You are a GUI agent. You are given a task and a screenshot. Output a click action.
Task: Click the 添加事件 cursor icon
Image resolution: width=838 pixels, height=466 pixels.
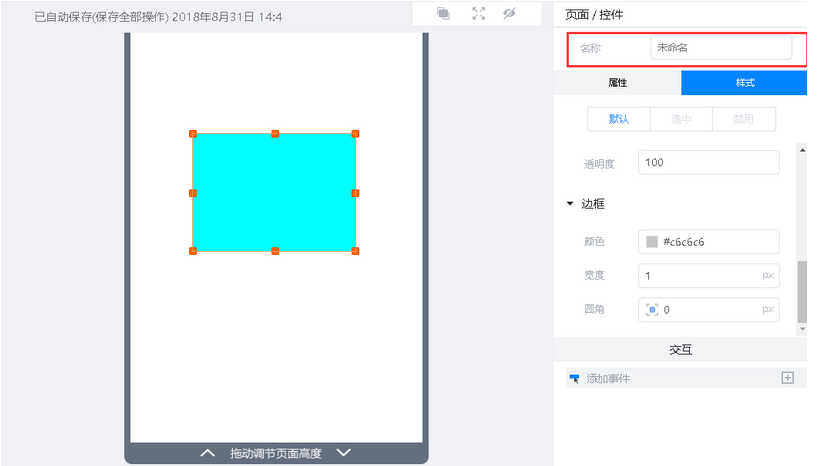(x=575, y=379)
